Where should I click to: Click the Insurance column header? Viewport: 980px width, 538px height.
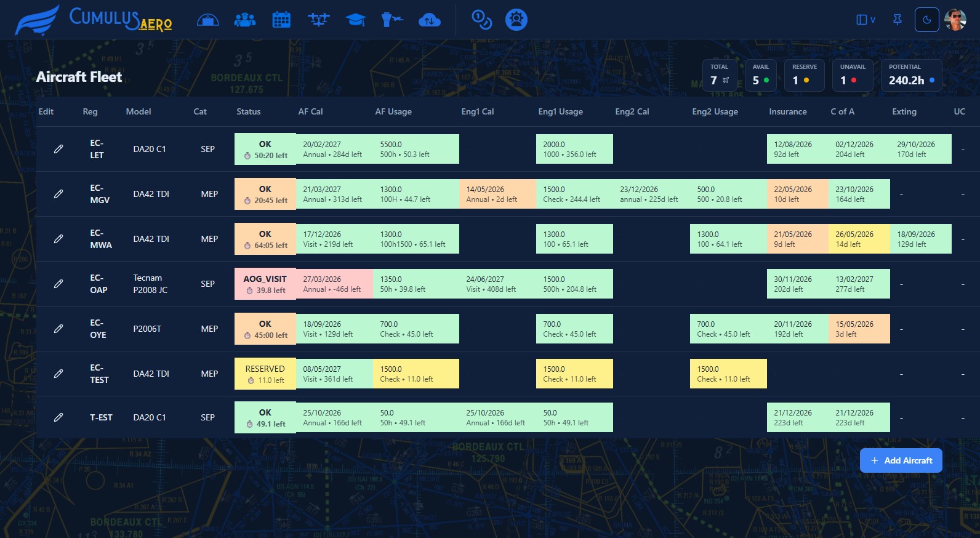pos(788,111)
